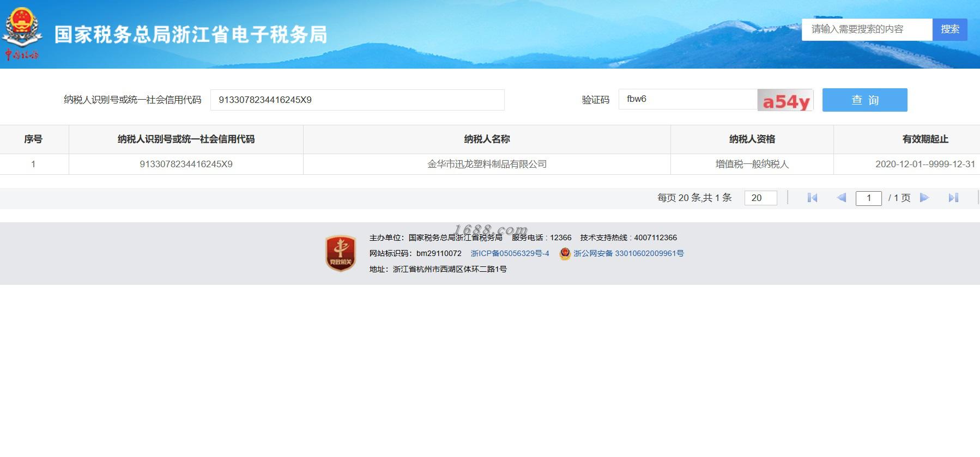Select the cell 9133078234416245X9 in the table
Image resolution: width=980 pixels, height=457 pixels.
186,164
